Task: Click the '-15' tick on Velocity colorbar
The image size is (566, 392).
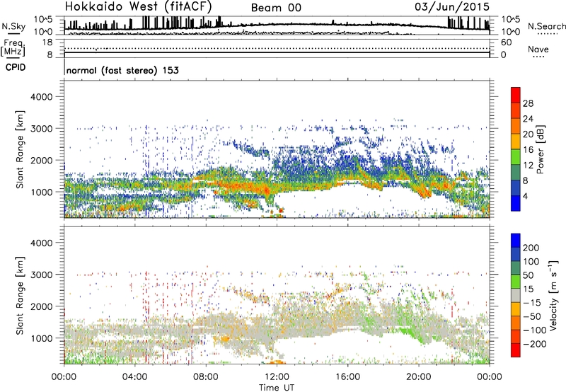Action: 532,303
